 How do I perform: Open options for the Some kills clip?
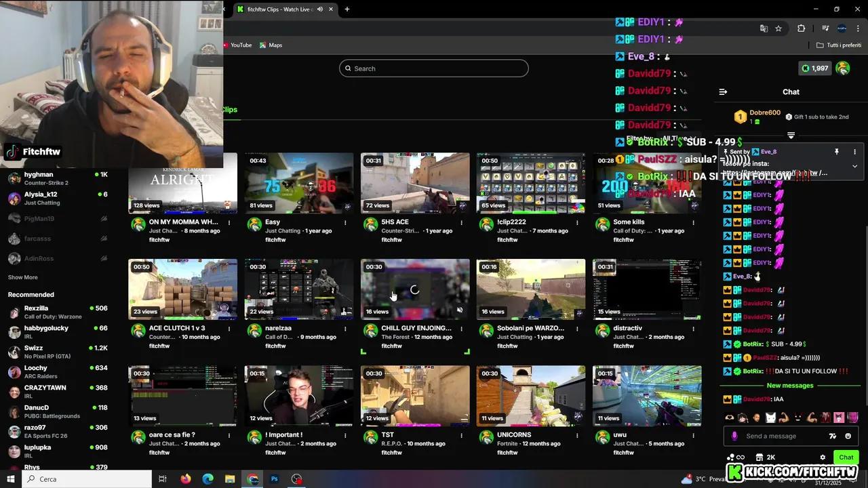click(693, 222)
